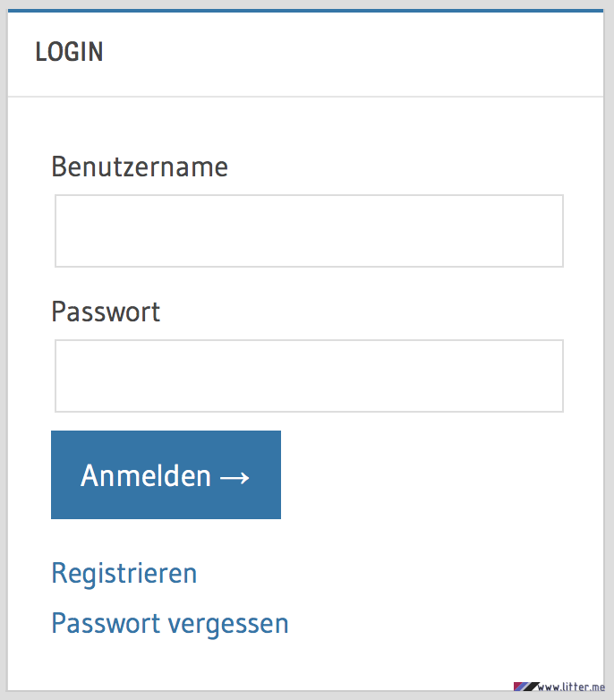The width and height of the screenshot is (614, 700).
Task: Click the Anmelden button
Action: tap(166, 474)
